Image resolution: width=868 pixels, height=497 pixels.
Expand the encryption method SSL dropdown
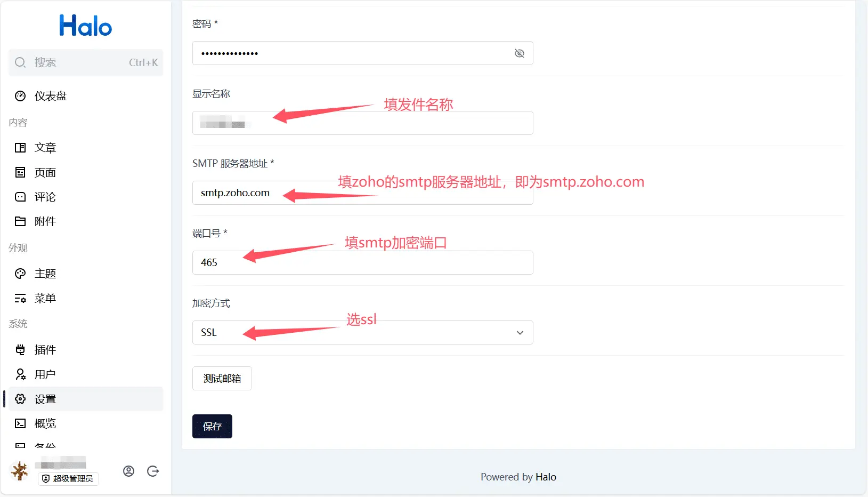pos(362,332)
